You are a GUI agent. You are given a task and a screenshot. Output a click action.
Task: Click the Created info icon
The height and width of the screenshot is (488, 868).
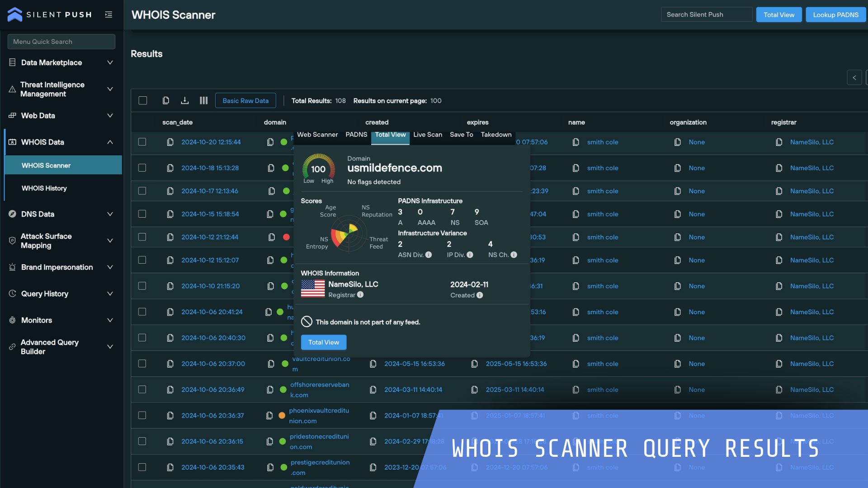(x=480, y=295)
